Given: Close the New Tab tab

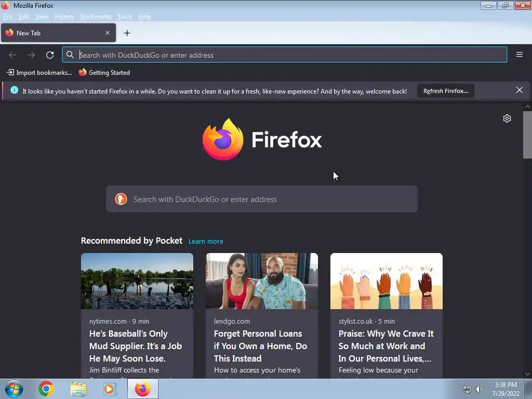Looking at the screenshot, I should [108, 33].
